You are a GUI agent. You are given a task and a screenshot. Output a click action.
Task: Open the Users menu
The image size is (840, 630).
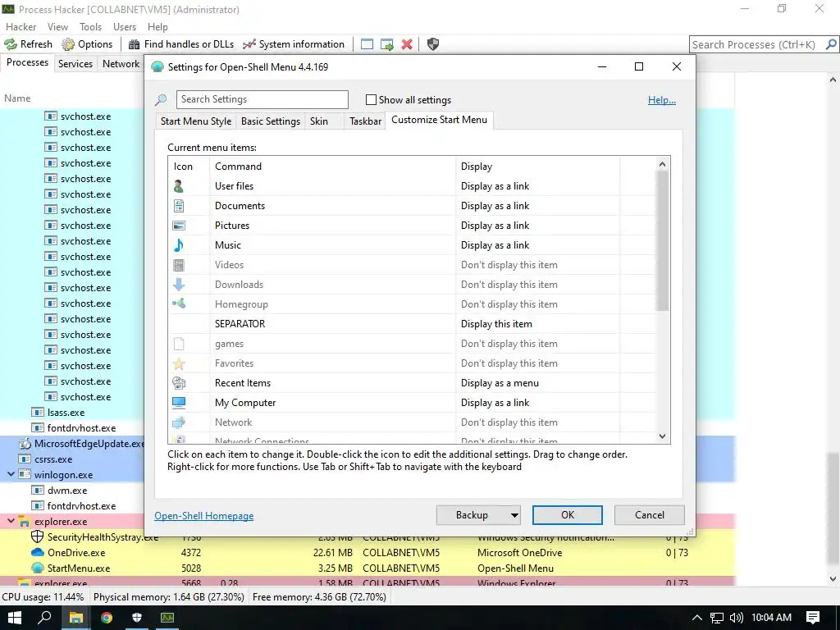[x=125, y=27]
